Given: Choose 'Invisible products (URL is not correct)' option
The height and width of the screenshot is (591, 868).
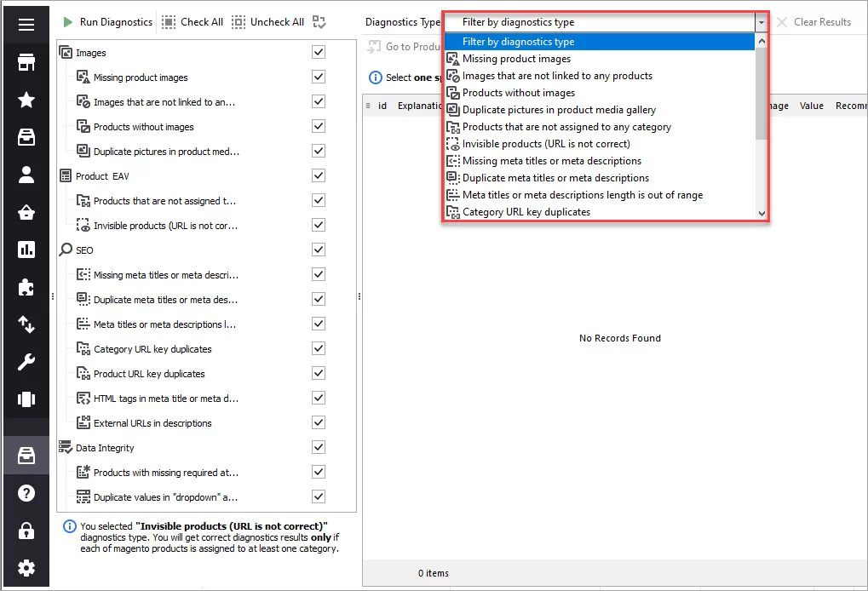Looking at the screenshot, I should point(600,144).
